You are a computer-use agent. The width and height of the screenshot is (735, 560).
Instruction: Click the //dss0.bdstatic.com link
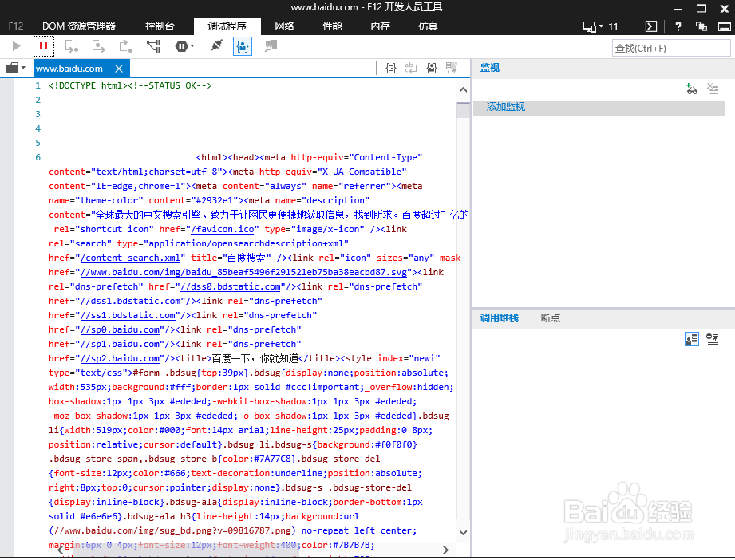231,287
